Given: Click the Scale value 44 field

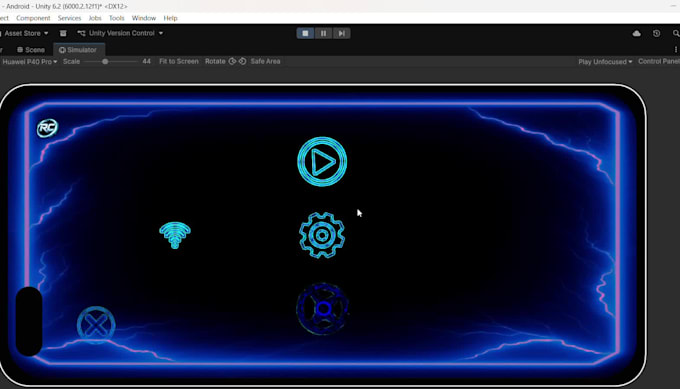Looking at the screenshot, I should [x=147, y=62].
